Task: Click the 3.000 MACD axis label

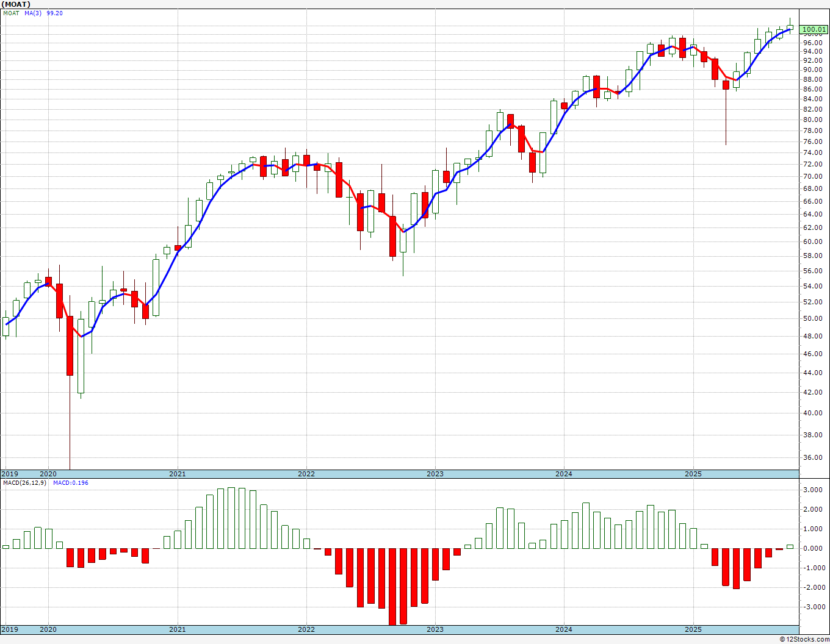Action: coord(812,490)
